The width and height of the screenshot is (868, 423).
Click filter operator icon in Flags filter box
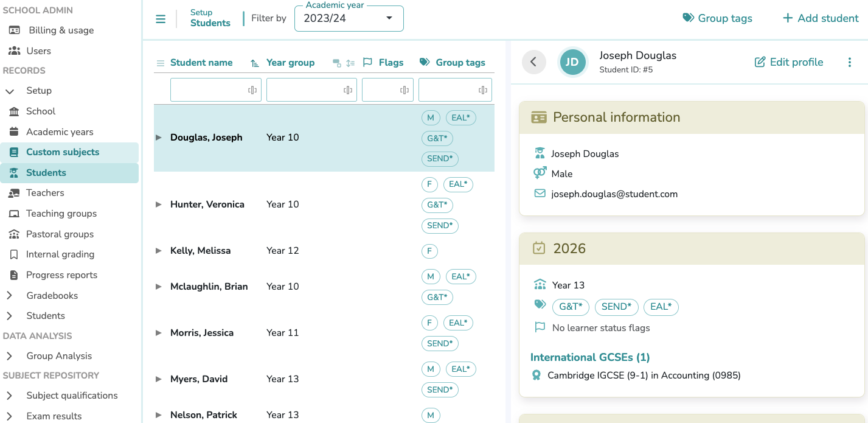(404, 90)
